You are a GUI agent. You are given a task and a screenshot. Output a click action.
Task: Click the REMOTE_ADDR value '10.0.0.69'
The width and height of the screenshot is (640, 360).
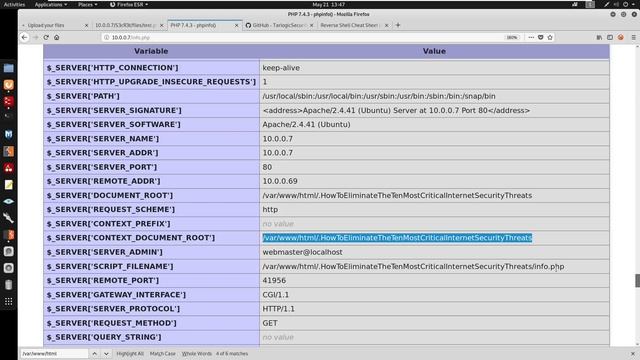tap(280, 181)
